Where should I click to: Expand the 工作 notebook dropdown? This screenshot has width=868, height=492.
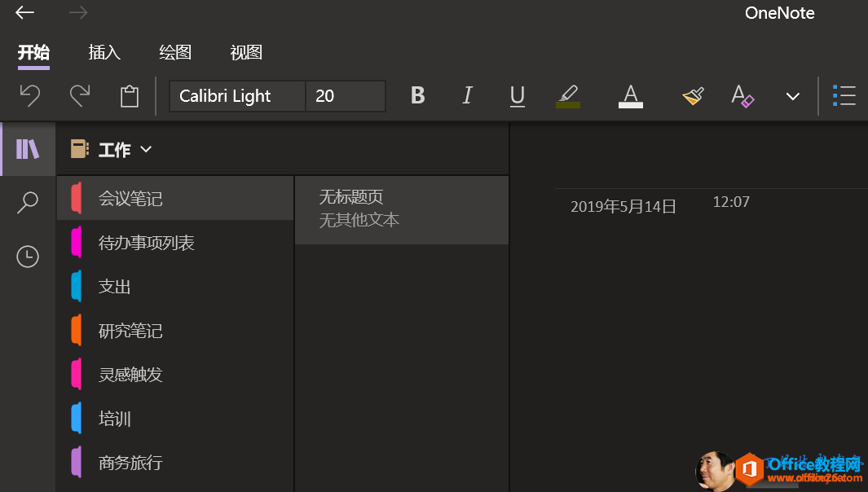[x=146, y=149]
